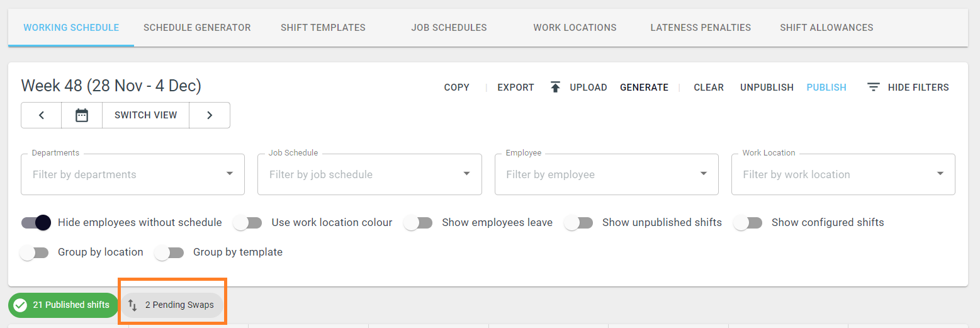Enable Use work location colour switch

point(247,222)
